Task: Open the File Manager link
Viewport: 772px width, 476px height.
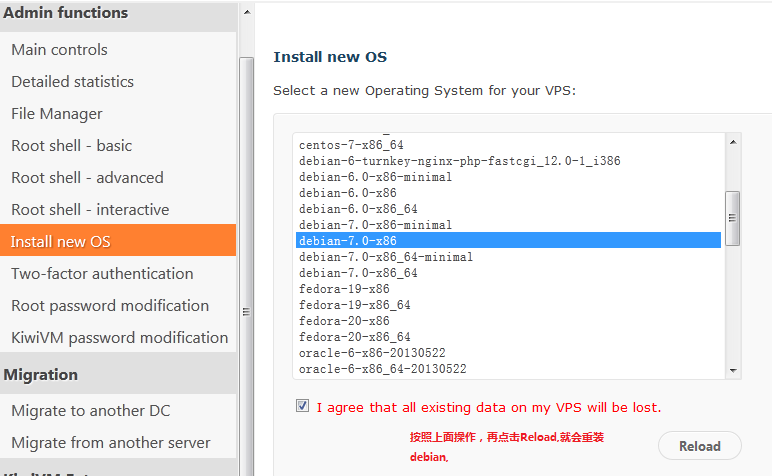Action: tap(57, 114)
